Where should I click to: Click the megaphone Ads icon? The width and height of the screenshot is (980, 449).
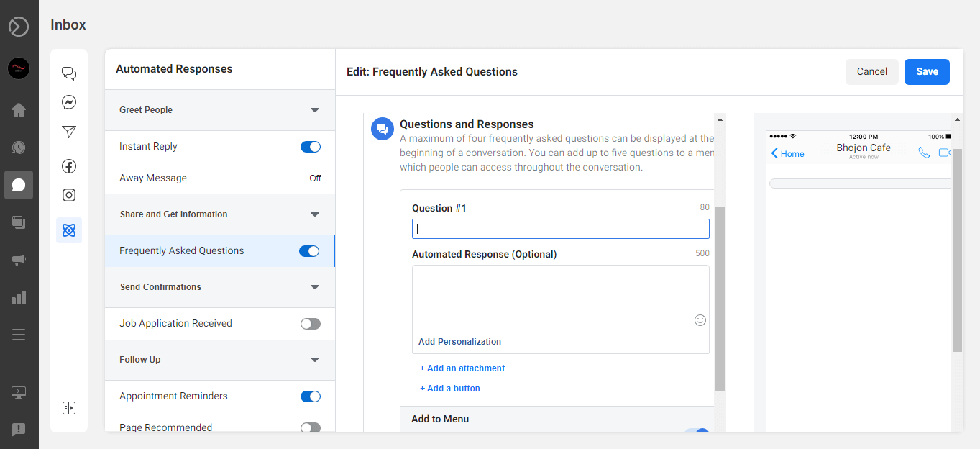coord(19,259)
